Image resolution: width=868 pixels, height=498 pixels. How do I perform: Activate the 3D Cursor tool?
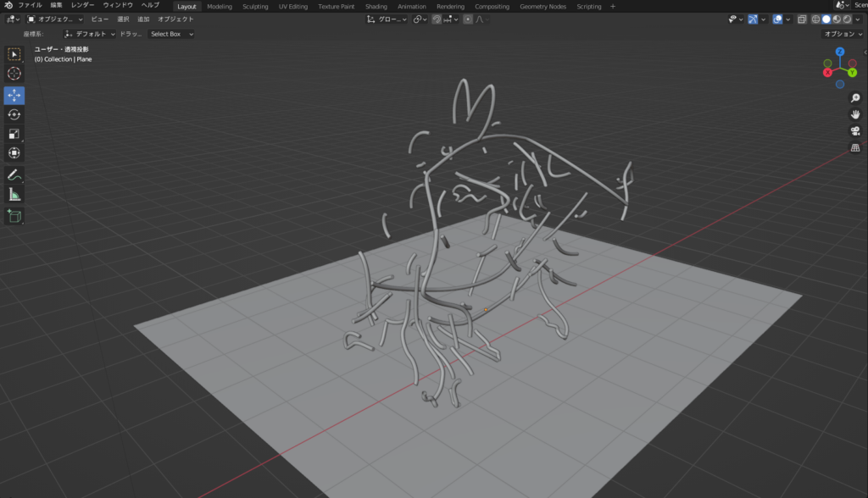(14, 74)
